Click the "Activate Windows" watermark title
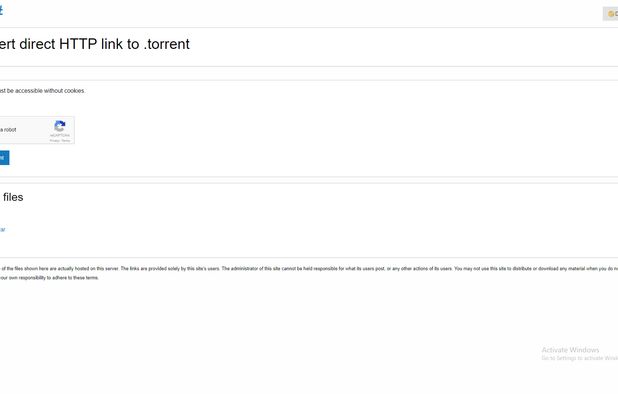This screenshot has width=618, height=394. click(x=570, y=350)
